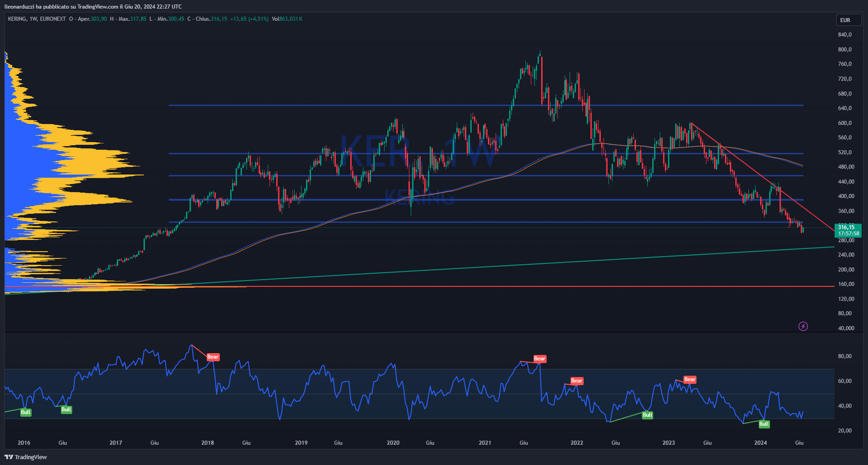868x465 pixels.
Task: Click the 2020 label on time axis
Action: tap(393, 442)
